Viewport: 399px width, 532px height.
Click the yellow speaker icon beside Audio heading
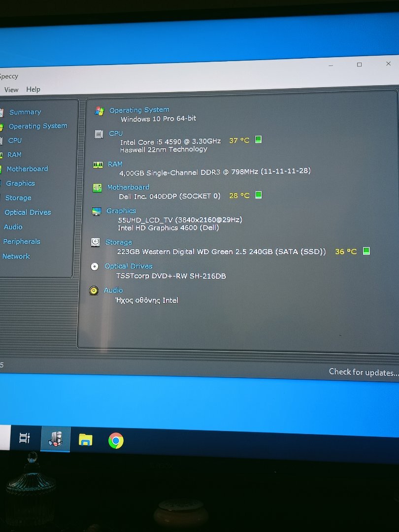click(x=94, y=291)
